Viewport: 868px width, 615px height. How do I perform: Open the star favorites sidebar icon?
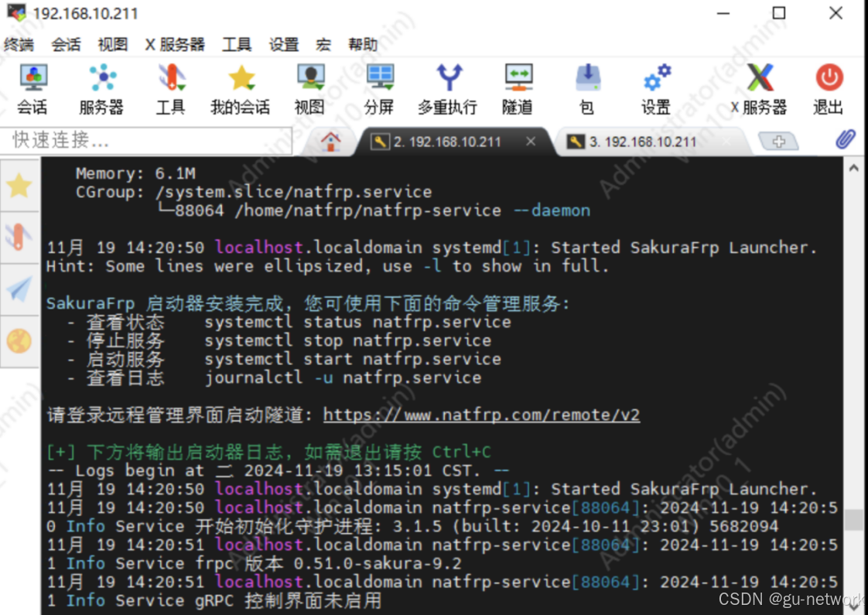(19, 186)
